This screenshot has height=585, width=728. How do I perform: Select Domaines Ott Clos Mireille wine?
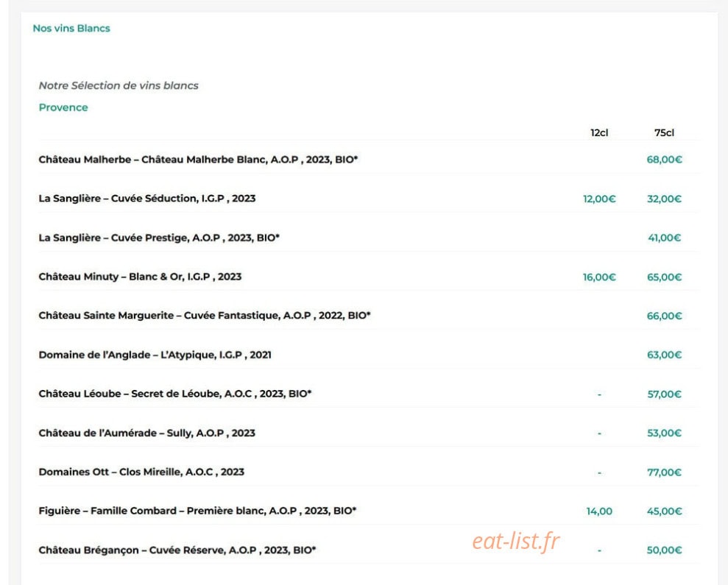point(141,472)
